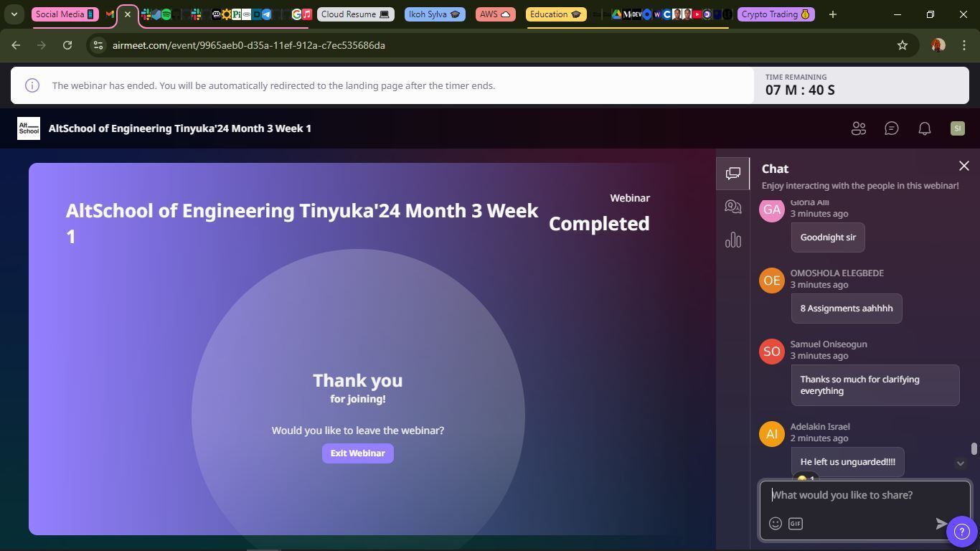
Task: Open the GIF picker in chat box
Action: point(795,524)
